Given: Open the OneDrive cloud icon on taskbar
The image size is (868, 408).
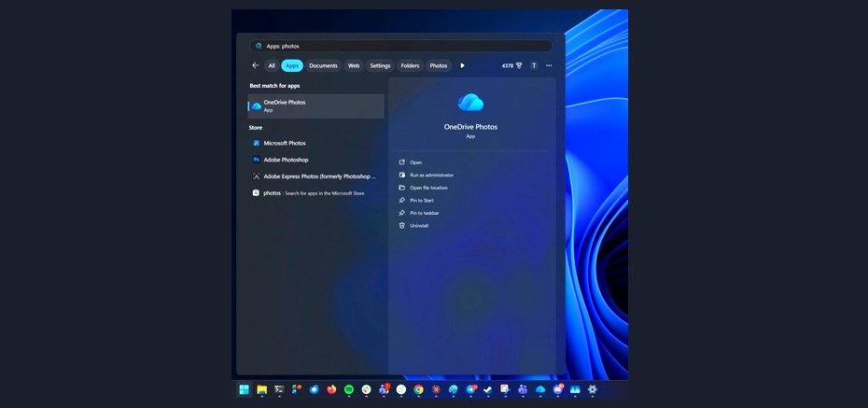Looking at the screenshot, I should (x=540, y=389).
